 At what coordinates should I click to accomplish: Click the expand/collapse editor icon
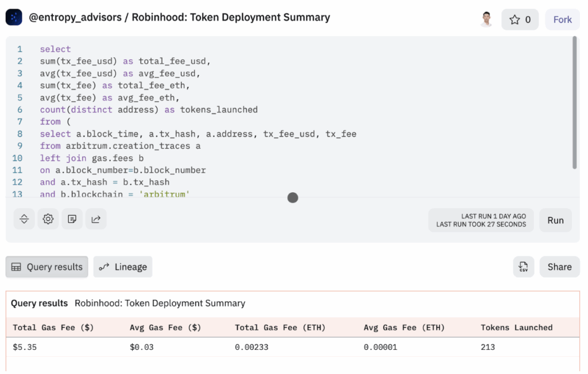coord(24,219)
